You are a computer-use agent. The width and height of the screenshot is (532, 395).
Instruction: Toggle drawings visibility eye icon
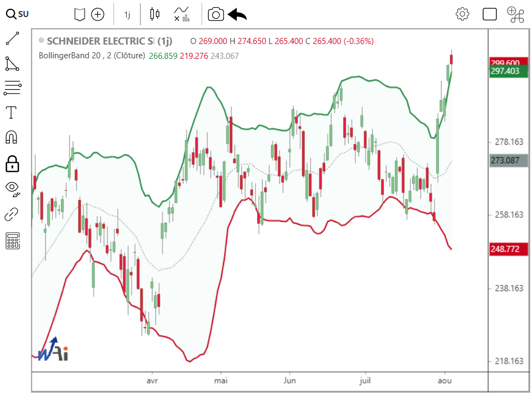click(13, 189)
